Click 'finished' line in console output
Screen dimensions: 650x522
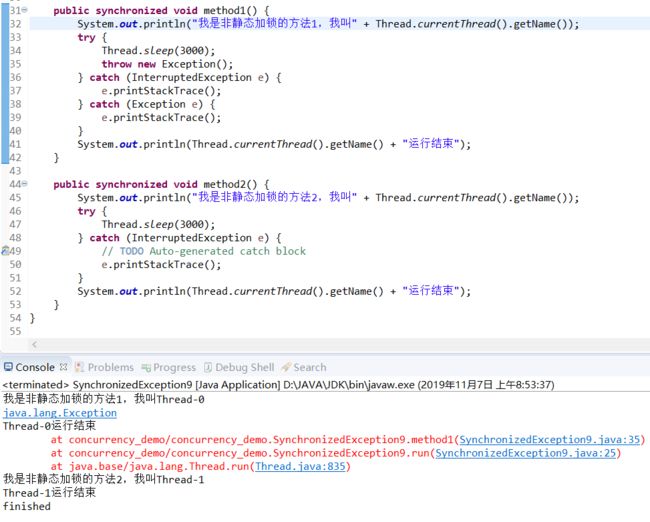(27, 506)
